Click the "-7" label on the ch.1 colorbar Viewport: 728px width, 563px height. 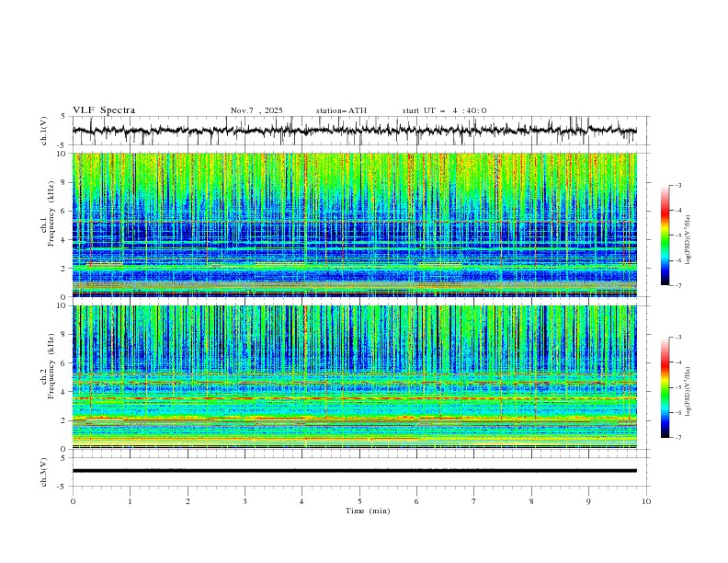[x=678, y=285]
